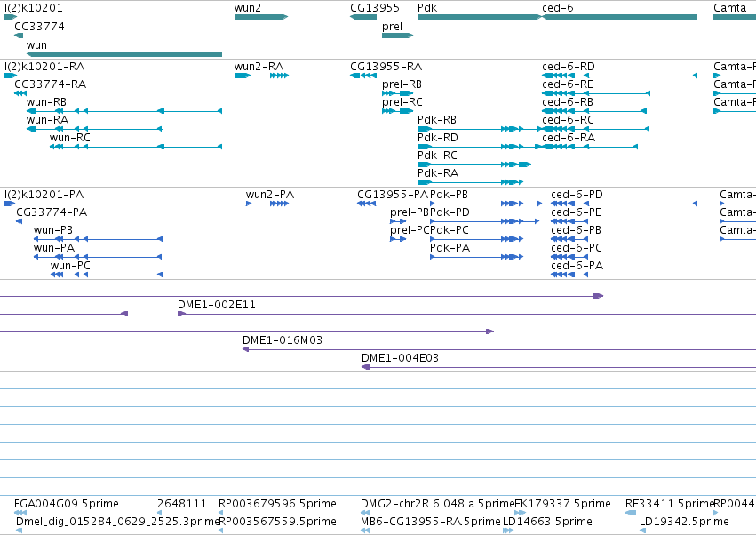
Task: Select the wun2-PA protein label
Action: click(270, 195)
